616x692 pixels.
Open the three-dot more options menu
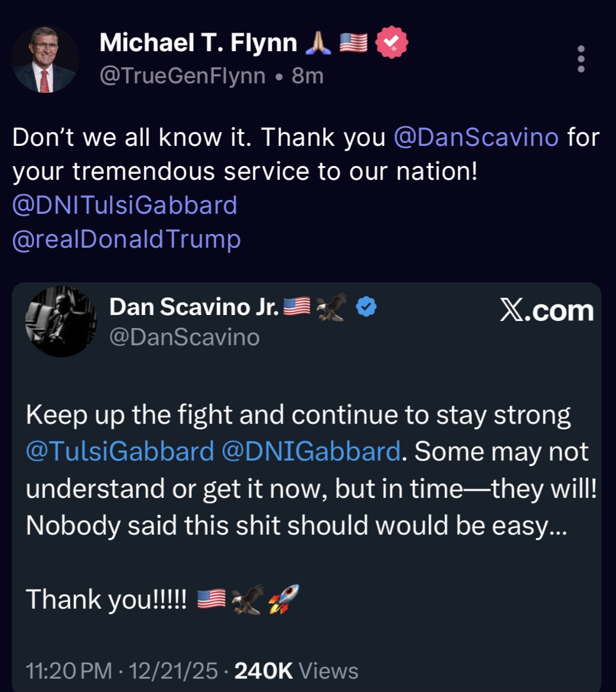tap(581, 59)
